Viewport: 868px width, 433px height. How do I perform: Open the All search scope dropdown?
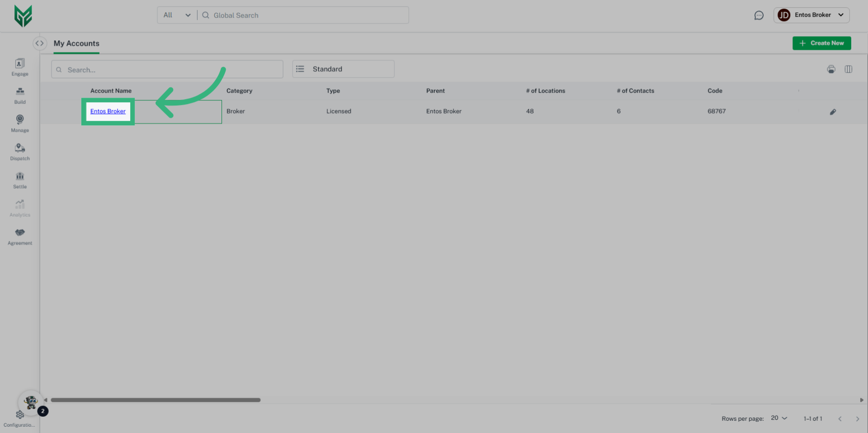point(176,15)
